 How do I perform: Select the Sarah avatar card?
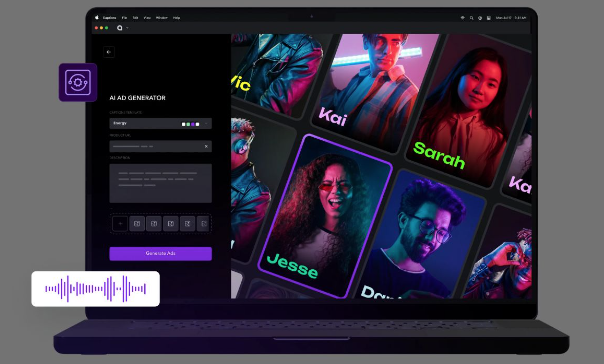(468, 112)
